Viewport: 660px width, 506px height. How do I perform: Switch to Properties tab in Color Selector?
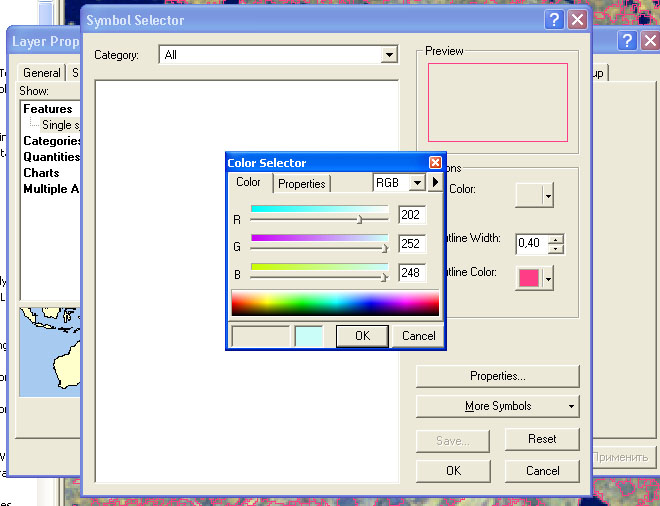302,184
